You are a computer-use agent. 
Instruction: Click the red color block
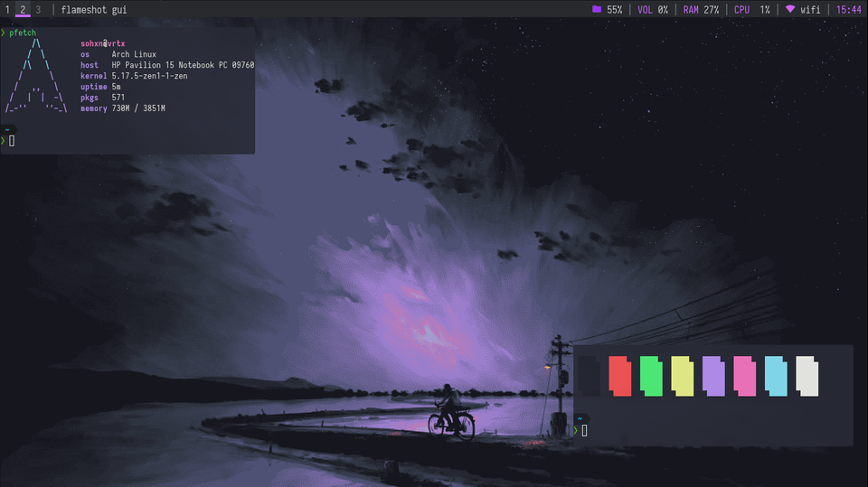[620, 376]
